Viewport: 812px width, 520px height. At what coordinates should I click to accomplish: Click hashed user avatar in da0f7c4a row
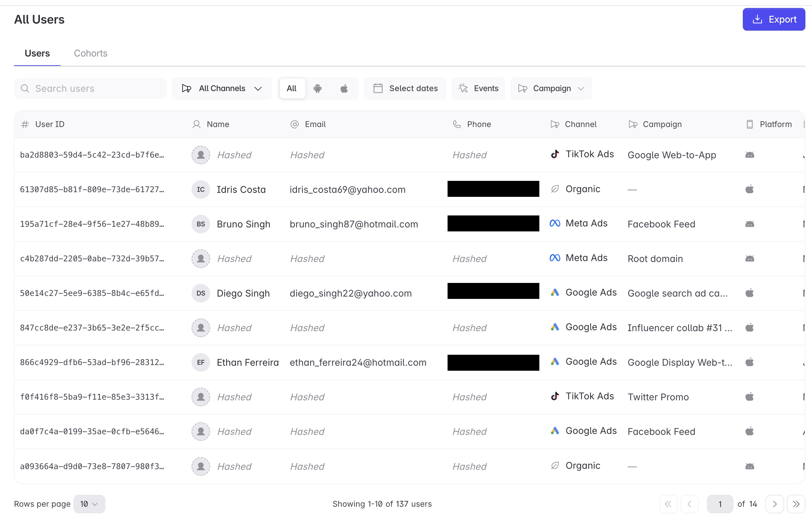coord(201,432)
